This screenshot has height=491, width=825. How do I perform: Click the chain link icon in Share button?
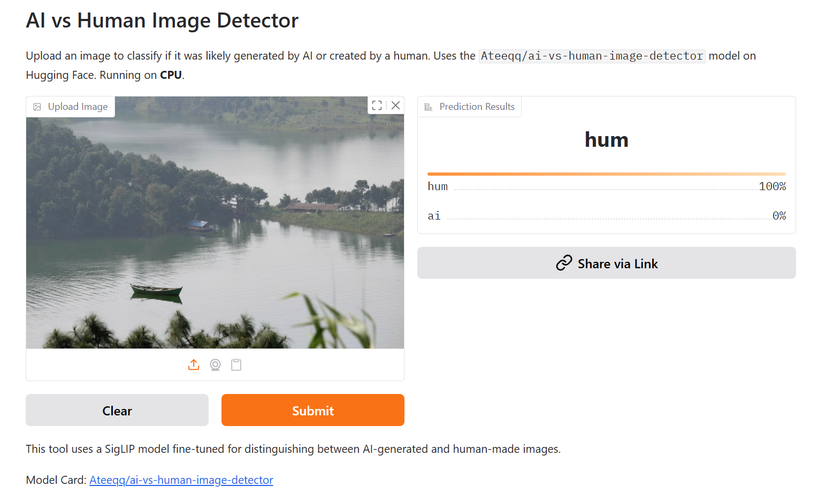coord(564,264)
